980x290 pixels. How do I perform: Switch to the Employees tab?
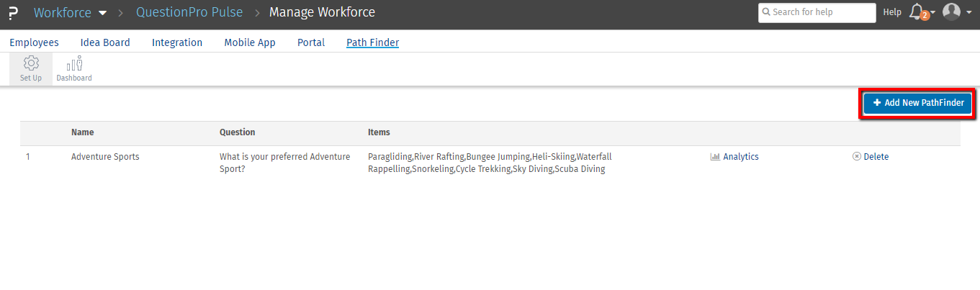pyautogui.click(x=34, y=42)
